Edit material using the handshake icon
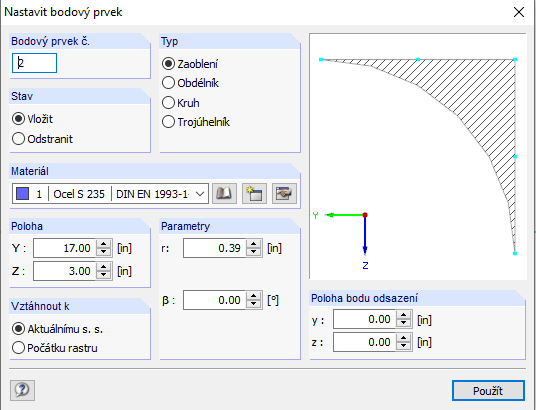The width and height of the screenshot is (536, 410). [284, 194]
